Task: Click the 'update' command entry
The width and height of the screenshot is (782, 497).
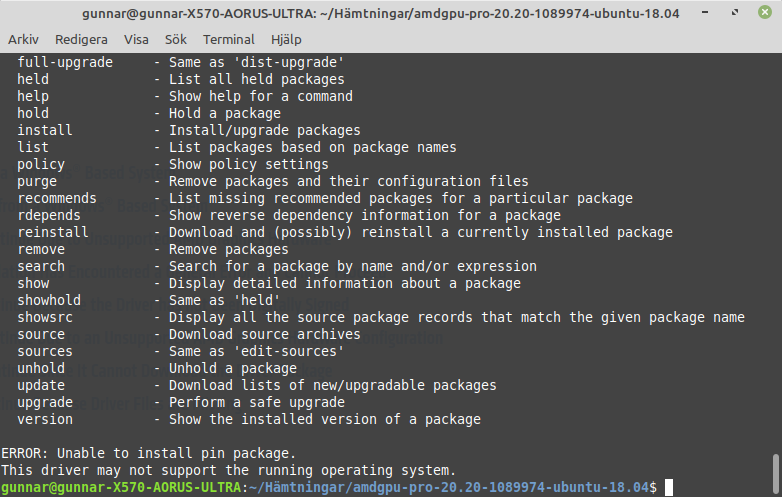Action: (41, 385)
